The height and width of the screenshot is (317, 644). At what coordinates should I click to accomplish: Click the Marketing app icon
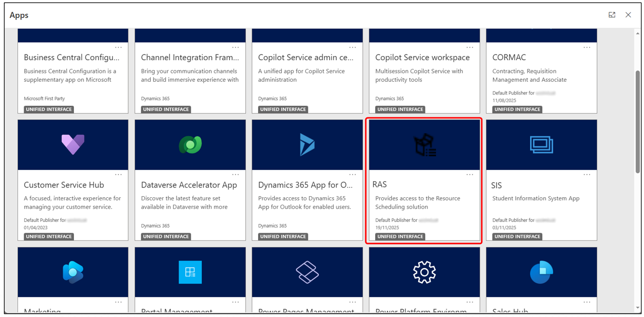coord(73,272)
